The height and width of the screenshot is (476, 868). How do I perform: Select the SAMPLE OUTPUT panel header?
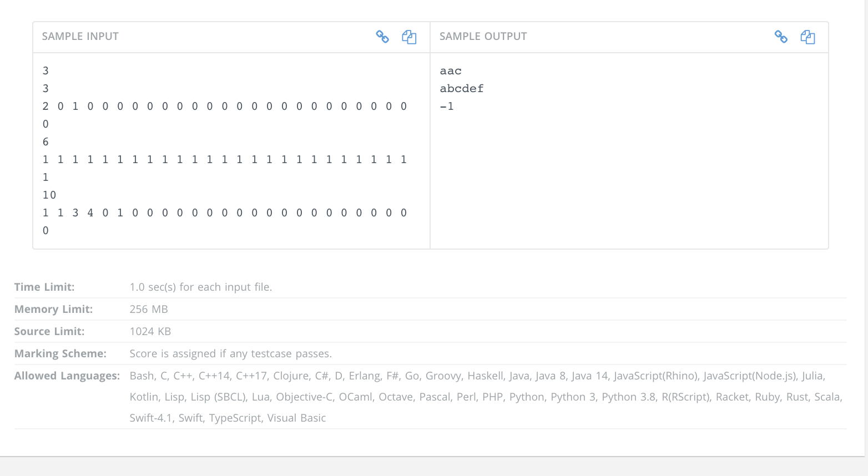coord(483,36)
